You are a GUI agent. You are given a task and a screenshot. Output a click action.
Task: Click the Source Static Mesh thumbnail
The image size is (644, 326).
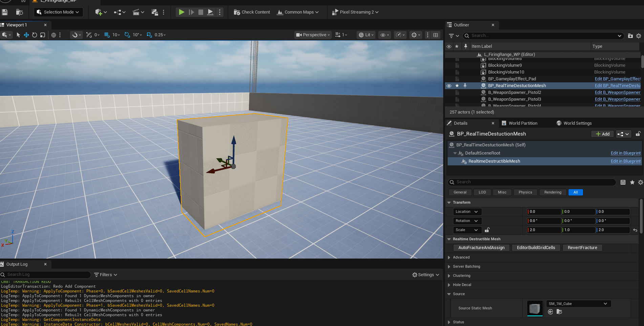[535, 308]
